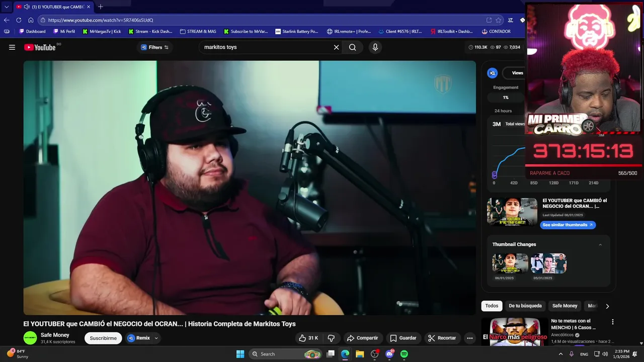Like the video with 31 K thumbs-up
644x362 pixels.
click(x=308, y=338)
